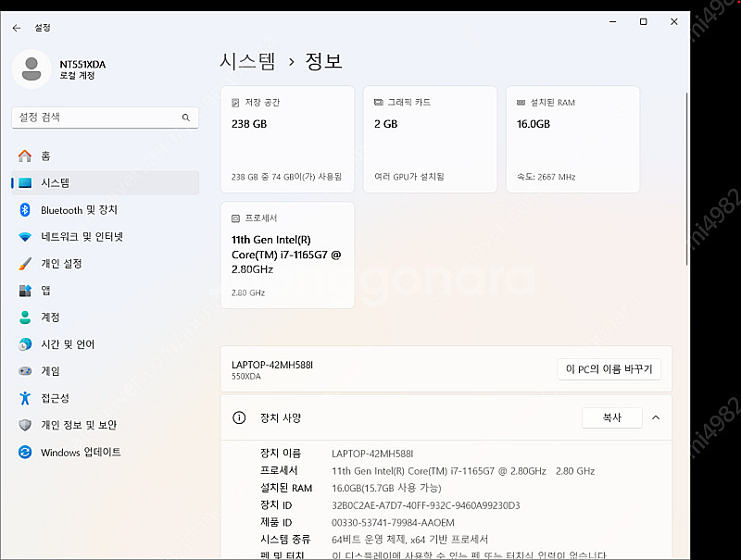
Task: Click 로컬 계정 label under username
Action: (x=77, y=76)
